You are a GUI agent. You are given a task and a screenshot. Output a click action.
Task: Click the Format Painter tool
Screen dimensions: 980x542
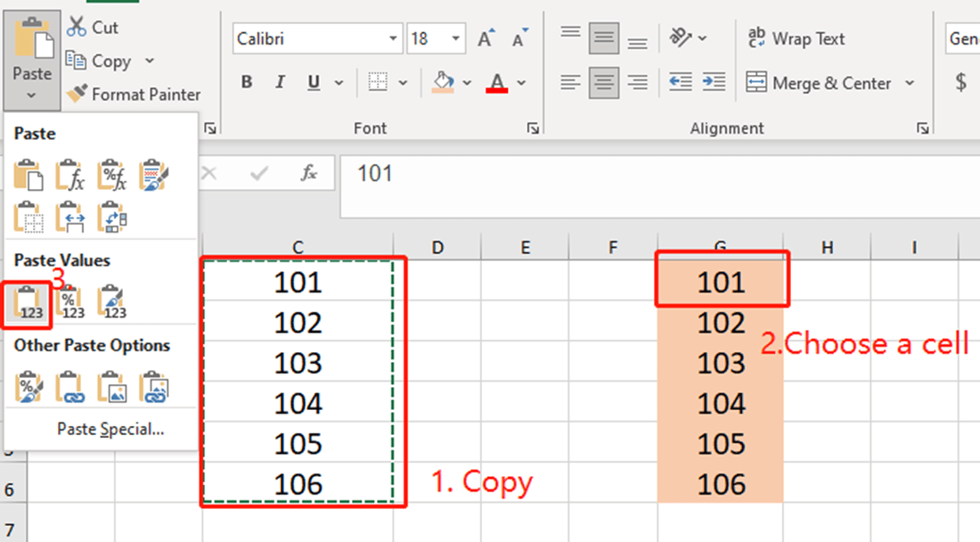134,94
